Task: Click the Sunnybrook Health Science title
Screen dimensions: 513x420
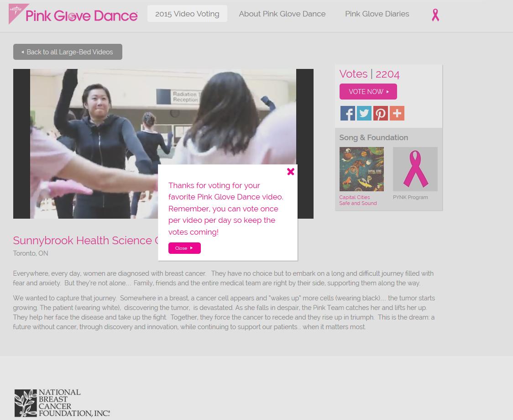Action: click(86, 240)
